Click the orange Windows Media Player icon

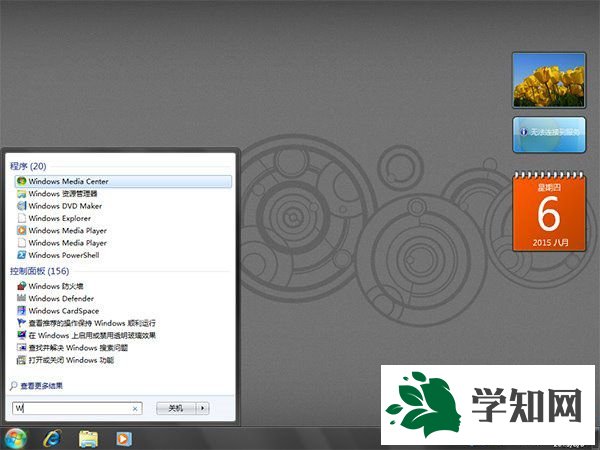point(22,230)
